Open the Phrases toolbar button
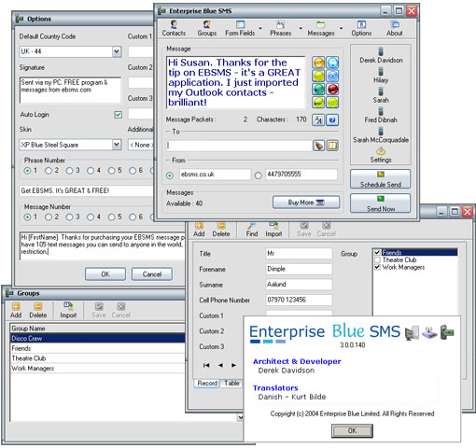The image size is (476, 448). click(280, 28)
